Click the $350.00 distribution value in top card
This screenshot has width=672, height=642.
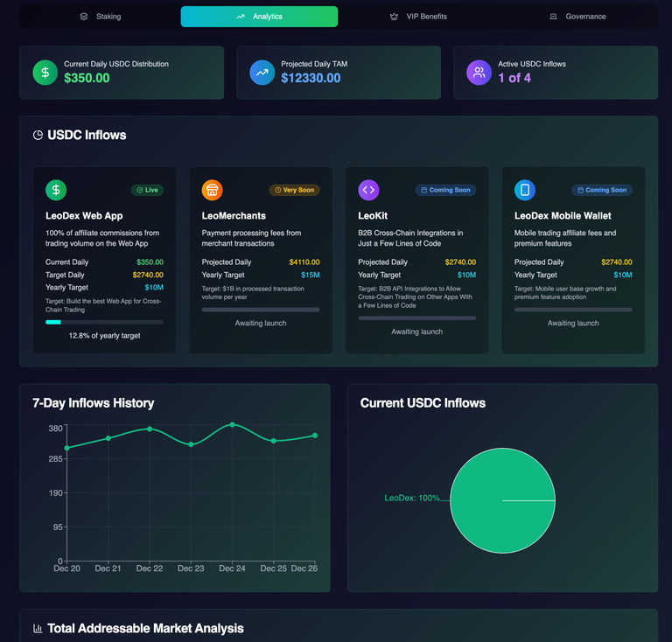(x=87, y=78)
